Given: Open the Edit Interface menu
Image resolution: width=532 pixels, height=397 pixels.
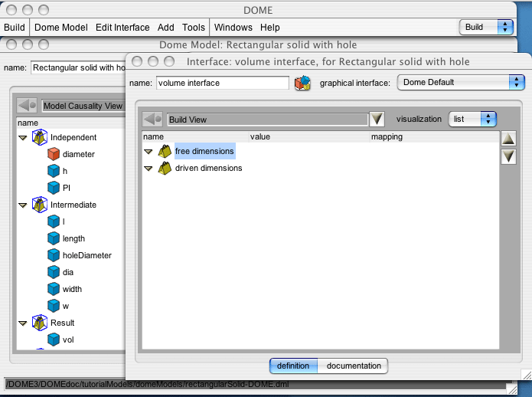Looking at the screenshot, I should coord(122,27).
